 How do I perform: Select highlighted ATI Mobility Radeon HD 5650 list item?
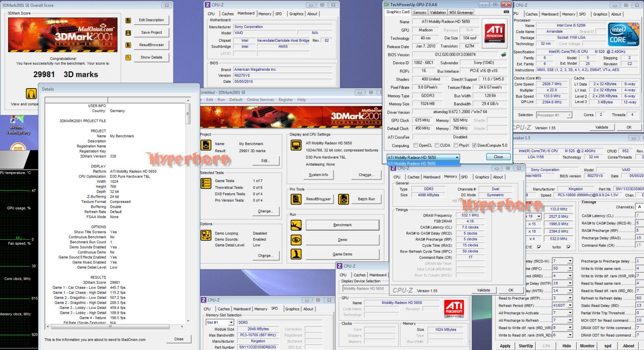point(423,164)
